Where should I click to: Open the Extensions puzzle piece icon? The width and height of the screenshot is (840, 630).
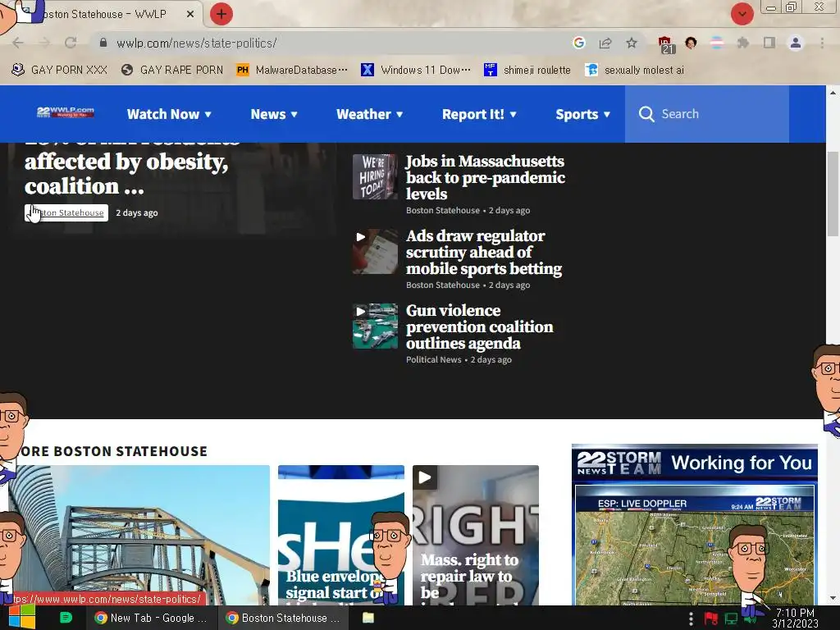point(742,43)
